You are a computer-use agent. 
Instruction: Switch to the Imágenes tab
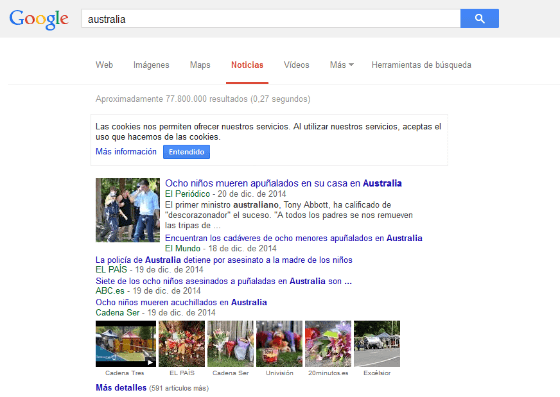click(151, 65)
